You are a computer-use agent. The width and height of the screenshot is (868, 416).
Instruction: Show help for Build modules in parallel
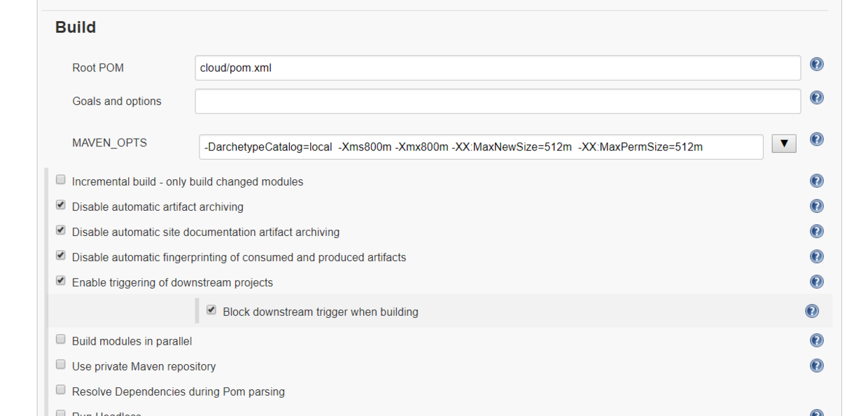tap(816, 341)
